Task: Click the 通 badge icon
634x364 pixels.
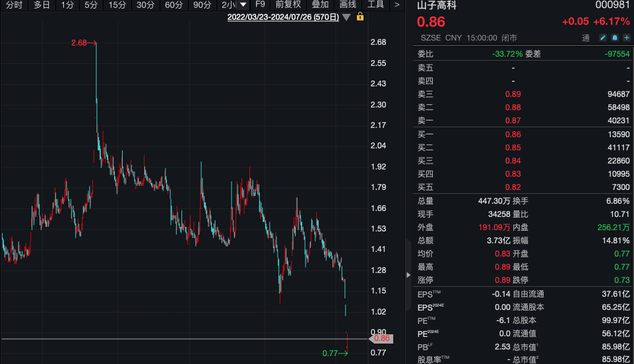Action: 585,38
